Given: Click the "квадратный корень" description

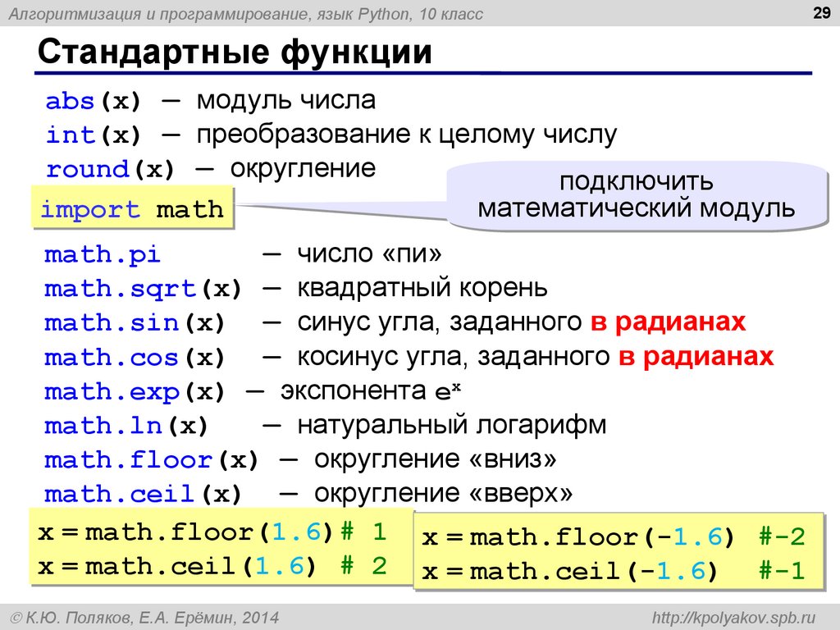Looking at the screenshot, I should coord(422,288).
